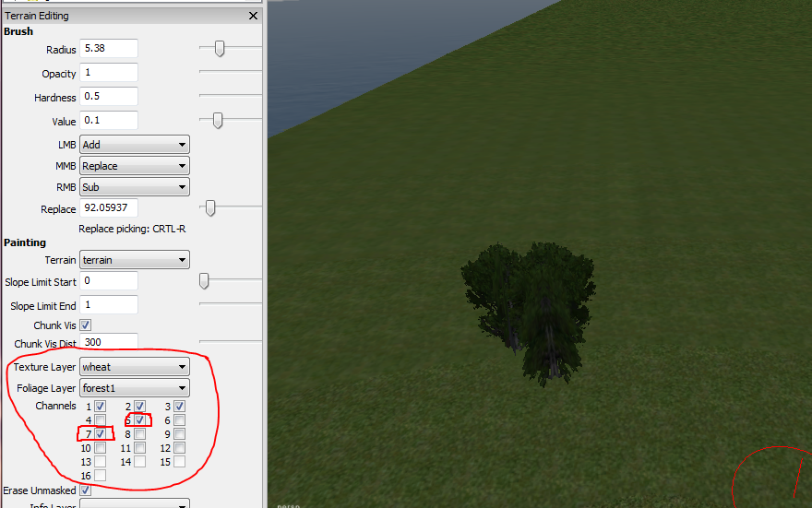Click the Radius input field
812x508 pixels.
coord(109,49)
